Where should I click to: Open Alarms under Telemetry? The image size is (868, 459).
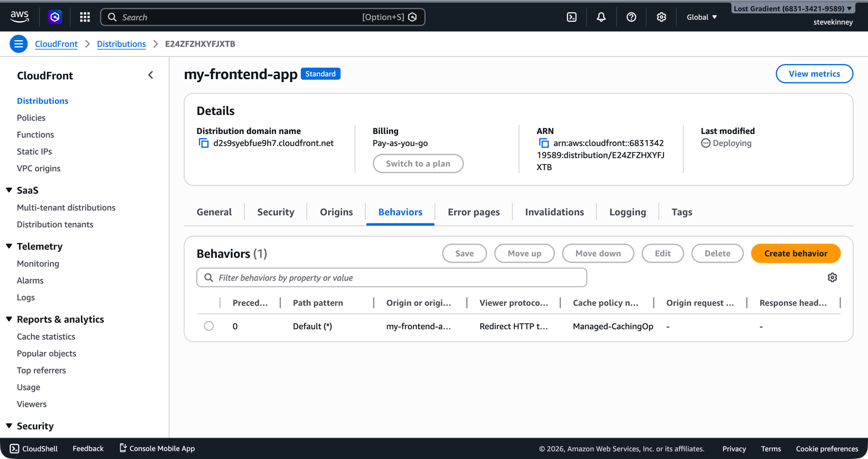(x=30, y=280)
